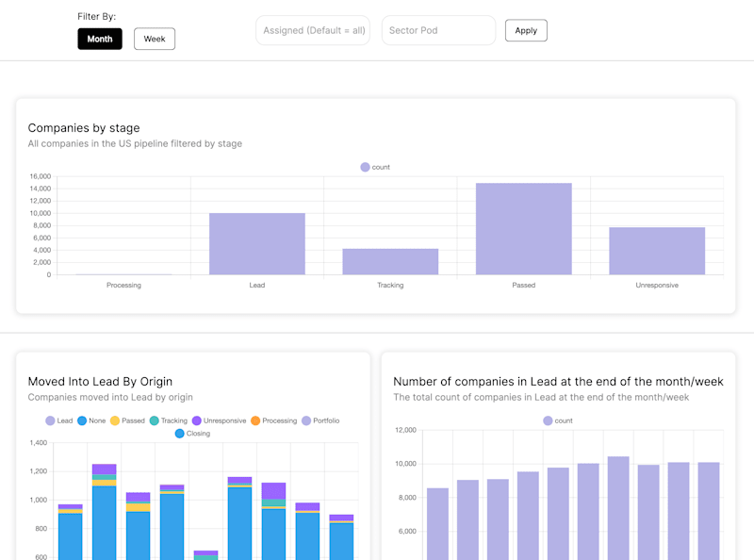
Task: Click 'Companies moved into Lead by origin' subtitle
Action: [110, 397]
